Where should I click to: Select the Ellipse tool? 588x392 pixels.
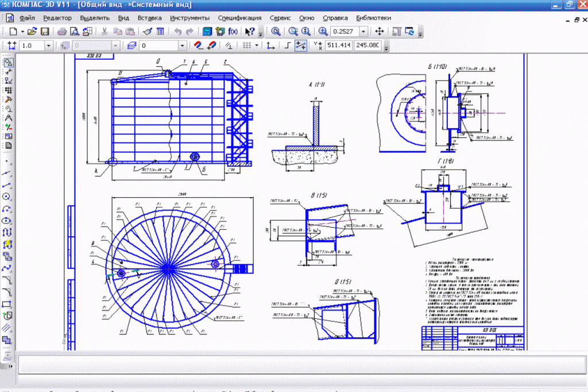point(7,220)
